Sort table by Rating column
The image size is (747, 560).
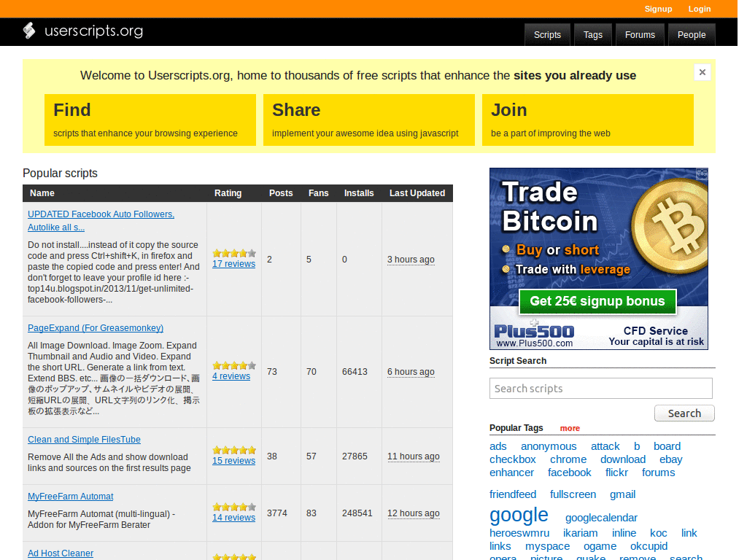pyautogui.click(x=228, y=193)
